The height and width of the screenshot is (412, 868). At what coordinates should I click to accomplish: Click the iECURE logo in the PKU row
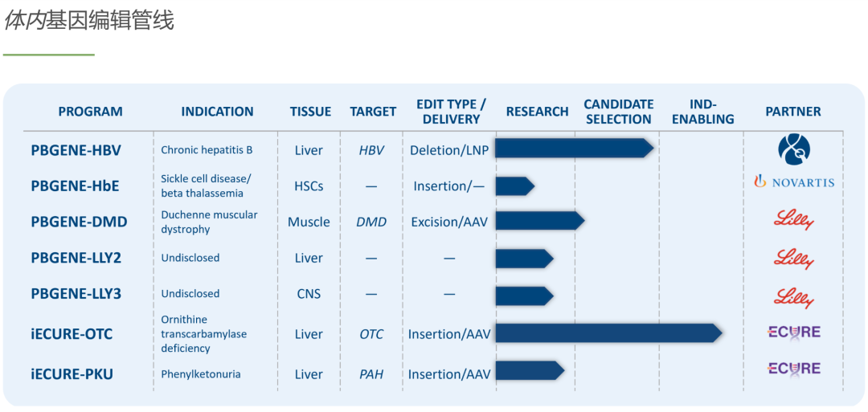pyautogui.click(x=794, y=369)
